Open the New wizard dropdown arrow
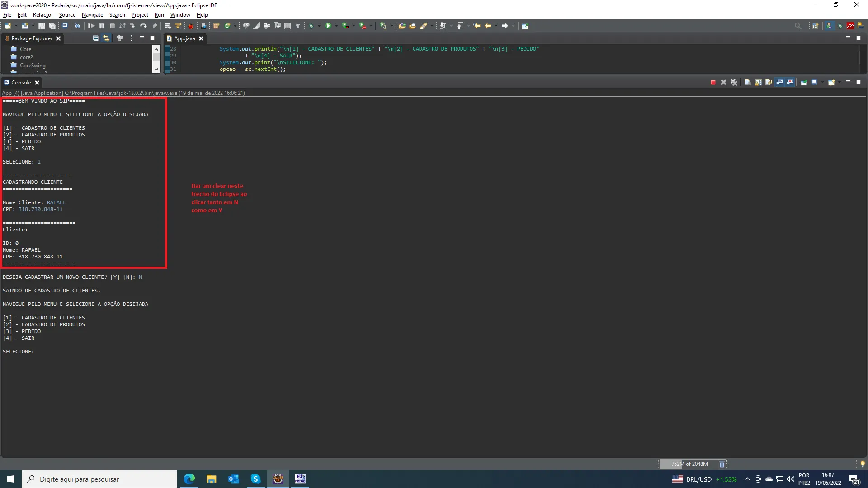The height and width of the screenshot is (488, 868). (15, 26)
